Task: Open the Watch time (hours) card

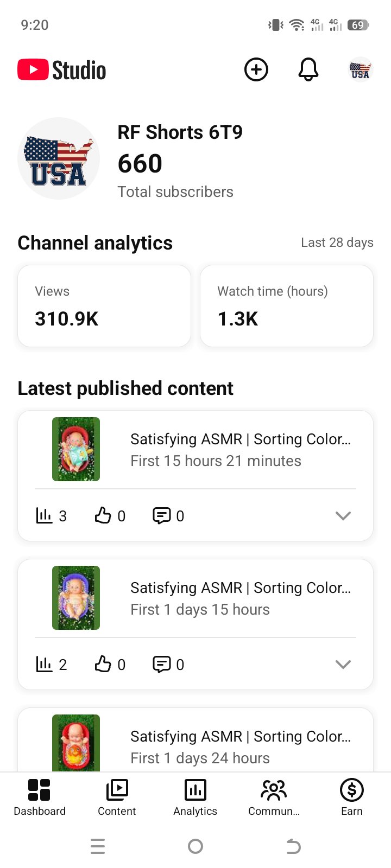Action: [x=287, y=306]
